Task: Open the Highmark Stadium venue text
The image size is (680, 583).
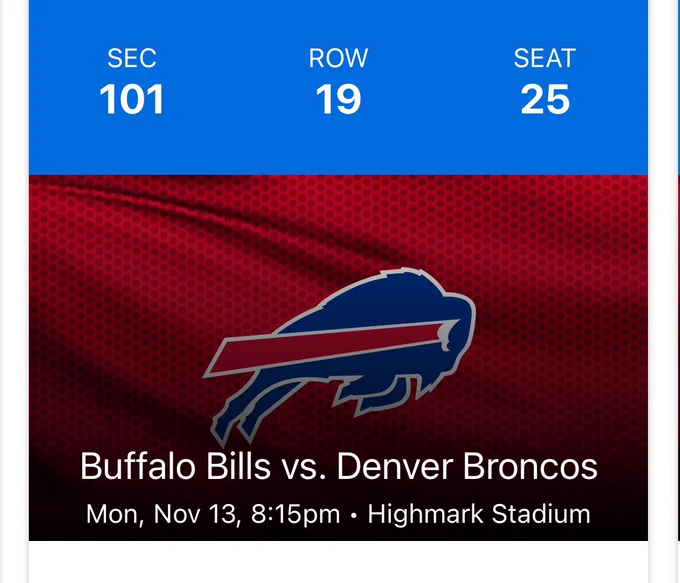Action: click(x=479, y=514)
